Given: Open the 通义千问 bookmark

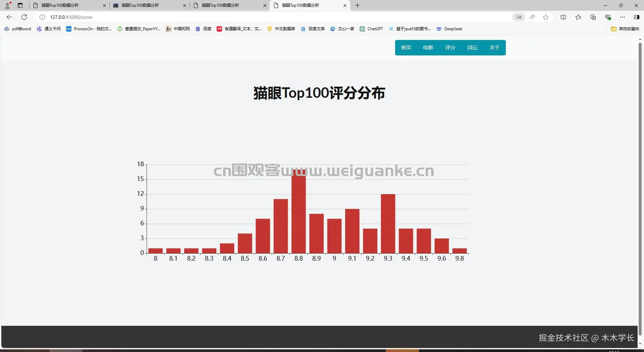Looking at the screenshot, I should pos(49,29).
